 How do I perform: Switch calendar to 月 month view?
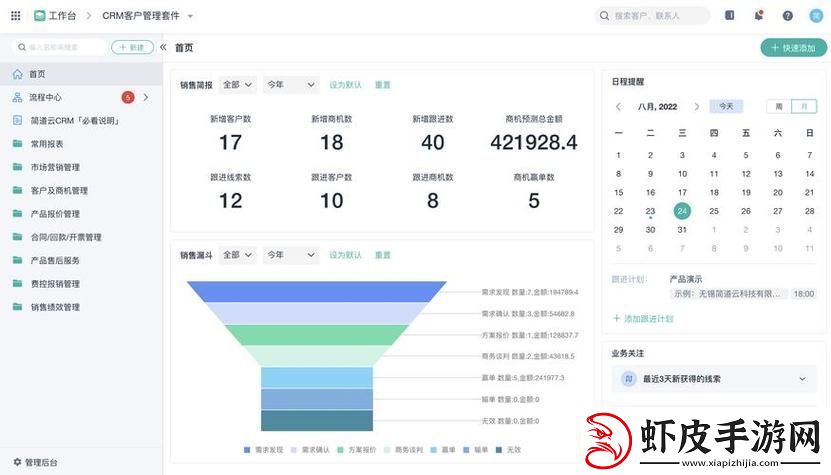pos(804,107)
